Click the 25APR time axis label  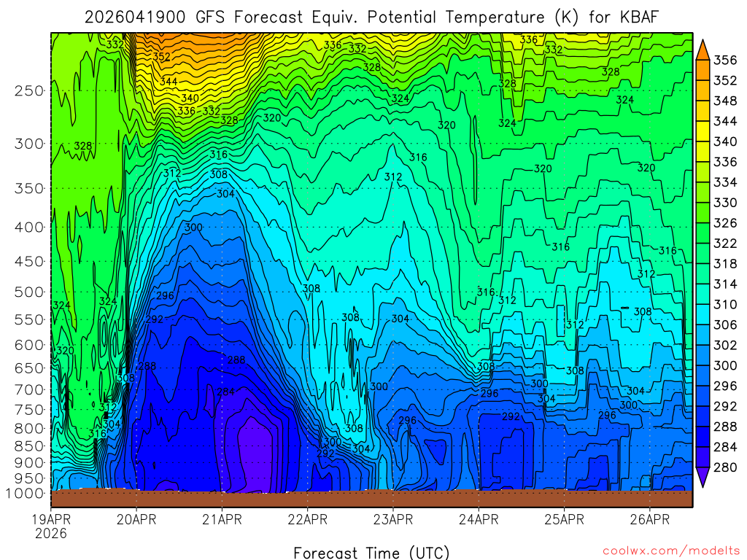click(564, 519)
